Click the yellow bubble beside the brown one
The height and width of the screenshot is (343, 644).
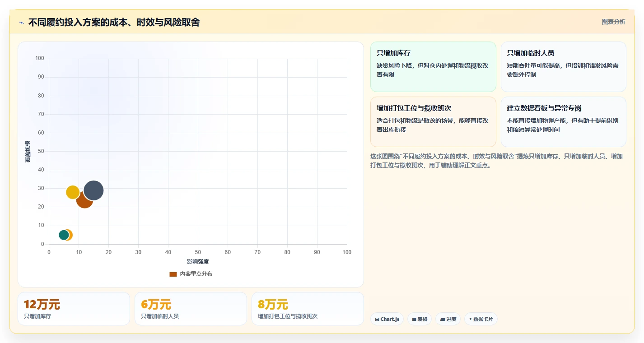coord(72,192)
